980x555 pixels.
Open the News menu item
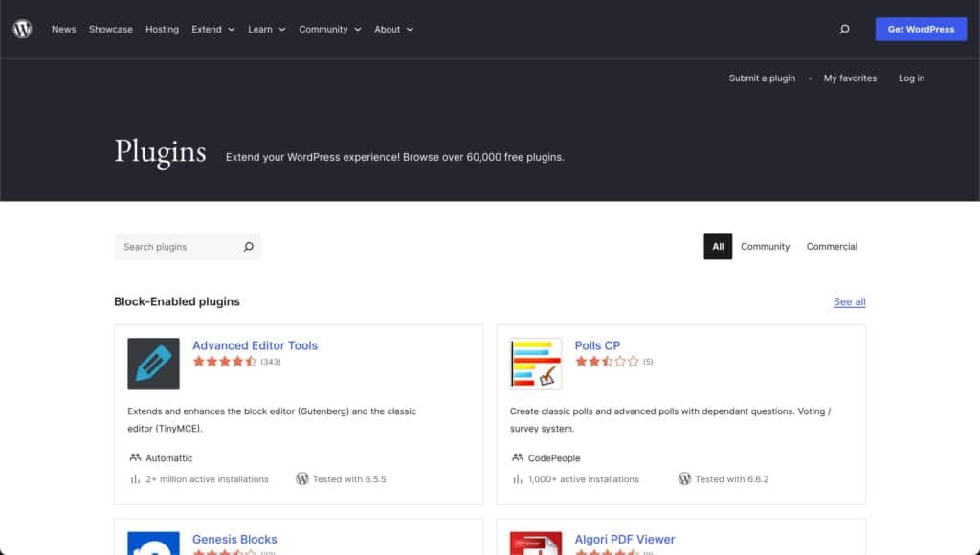64,30
